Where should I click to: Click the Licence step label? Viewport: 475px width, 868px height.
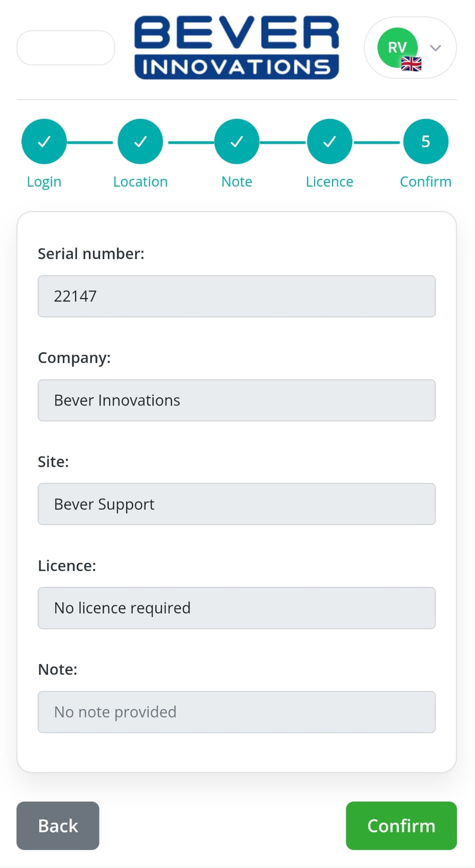[329, 182]
